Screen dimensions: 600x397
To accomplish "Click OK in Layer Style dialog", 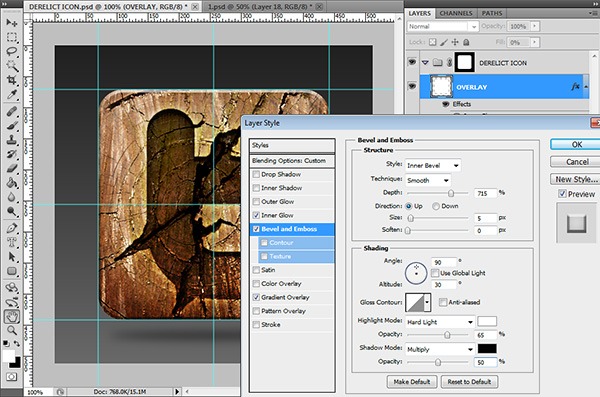I will [575, 144].
